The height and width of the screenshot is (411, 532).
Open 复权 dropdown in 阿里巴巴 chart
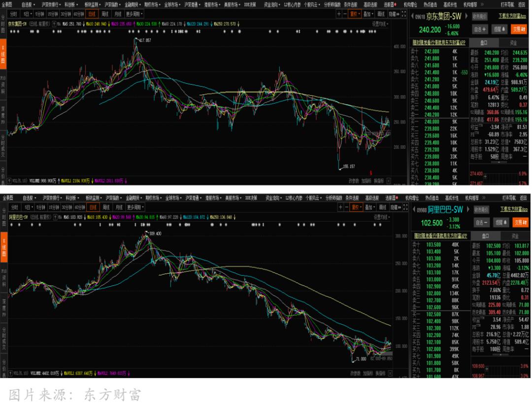(357, 207)
